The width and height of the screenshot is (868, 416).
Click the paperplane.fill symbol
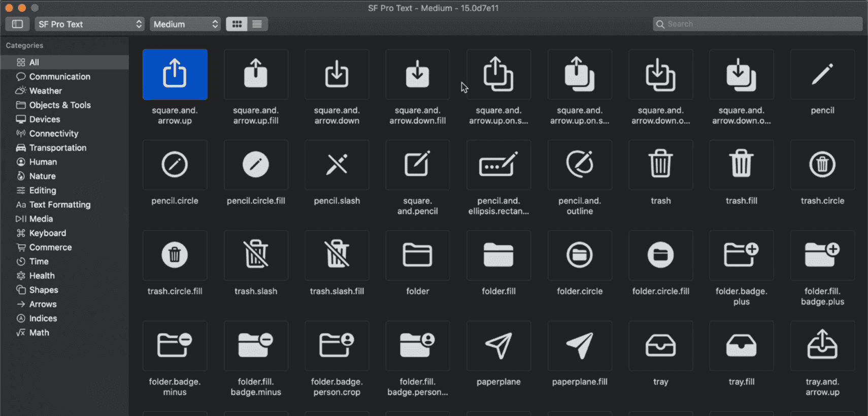[x=580, y=346]
